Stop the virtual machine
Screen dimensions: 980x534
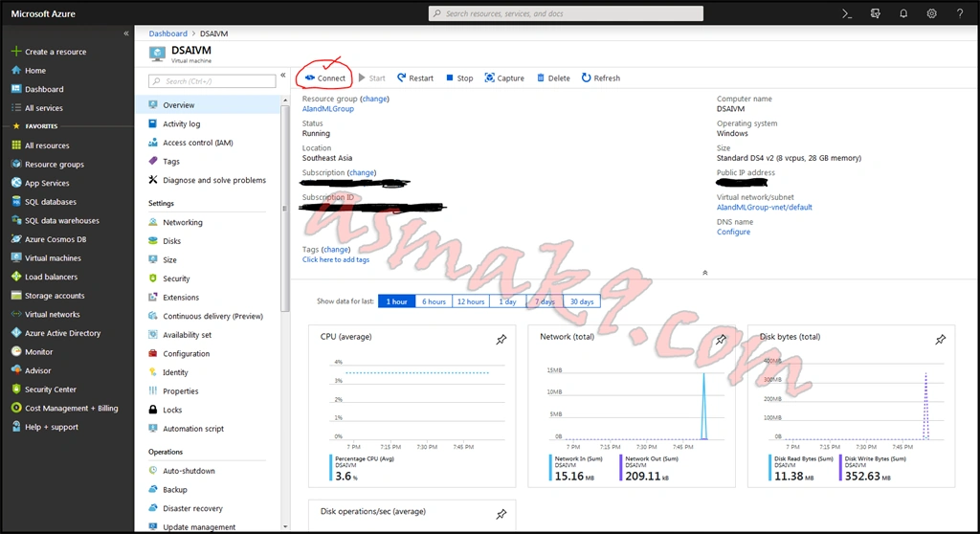coord(459,78)
